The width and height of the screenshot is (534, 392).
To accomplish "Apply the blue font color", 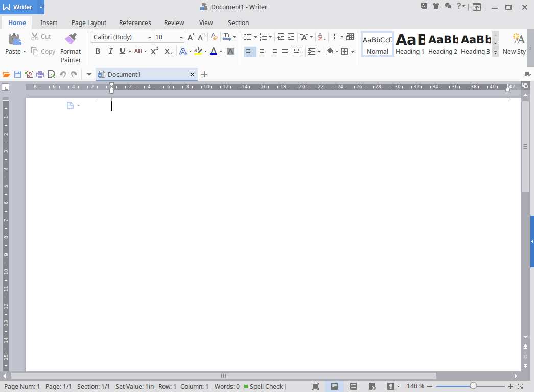I will coord(214,51).
